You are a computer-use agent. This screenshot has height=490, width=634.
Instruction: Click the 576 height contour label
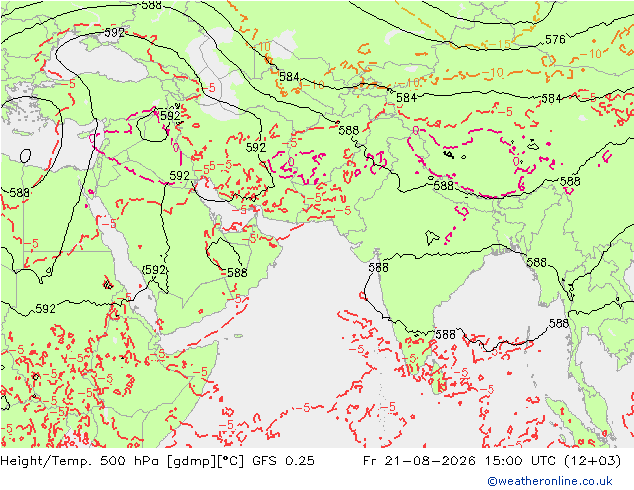pyautogui.click(x=555, y=40)
